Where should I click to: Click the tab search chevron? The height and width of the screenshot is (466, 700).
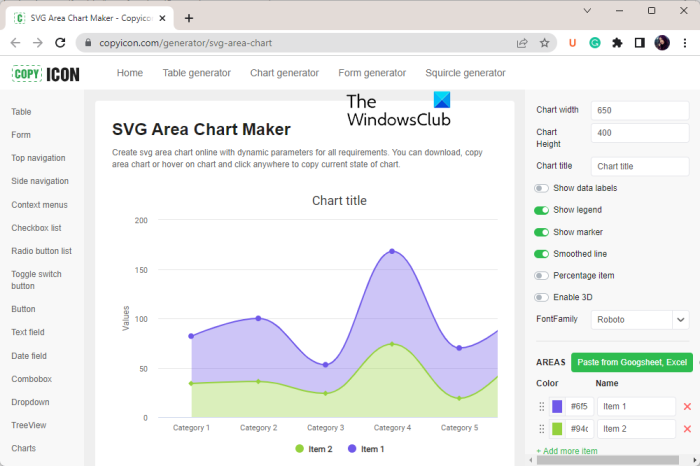(587, 11)
